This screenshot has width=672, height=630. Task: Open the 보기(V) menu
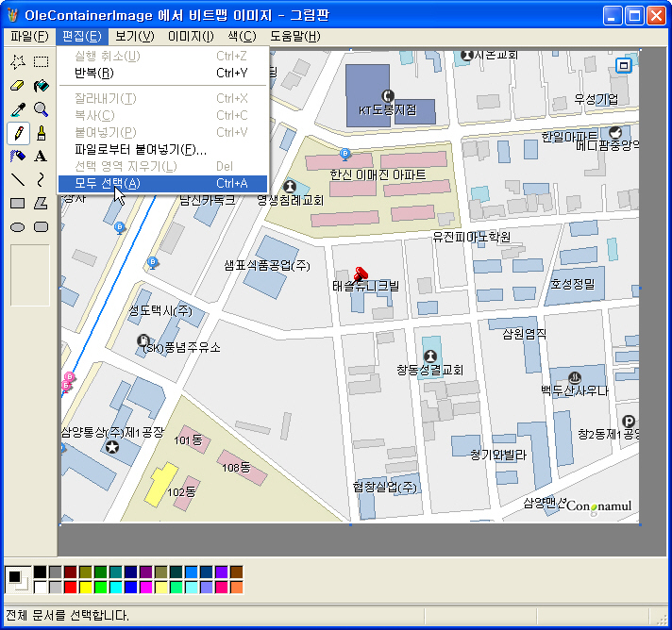click(135, 37)
